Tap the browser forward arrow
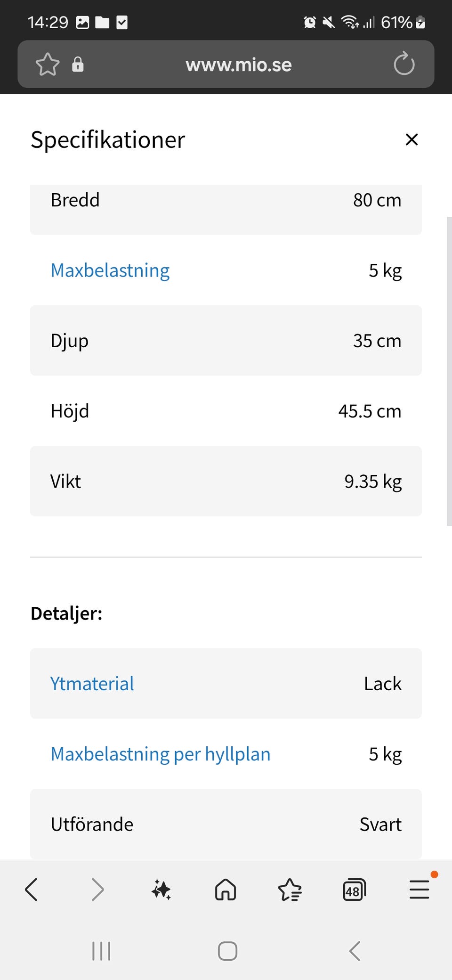 coord(97,890)
